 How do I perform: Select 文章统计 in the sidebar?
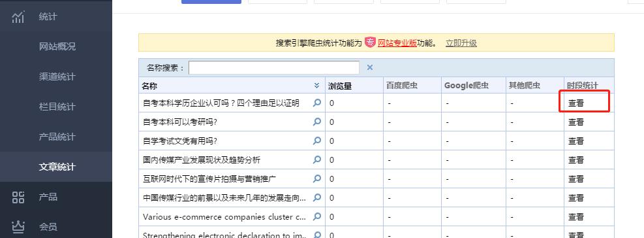[57, 167]
